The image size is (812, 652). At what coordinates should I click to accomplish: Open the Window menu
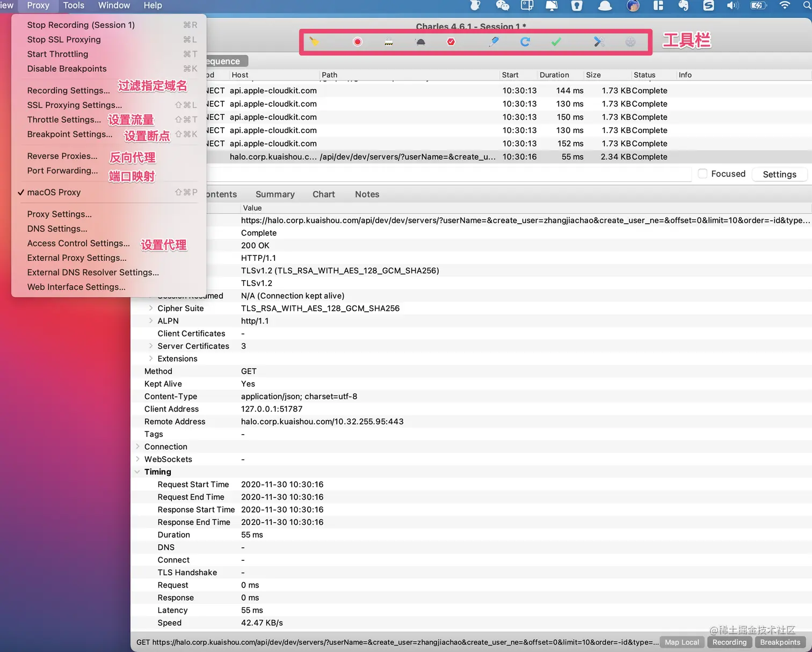(x=114, y=5)
